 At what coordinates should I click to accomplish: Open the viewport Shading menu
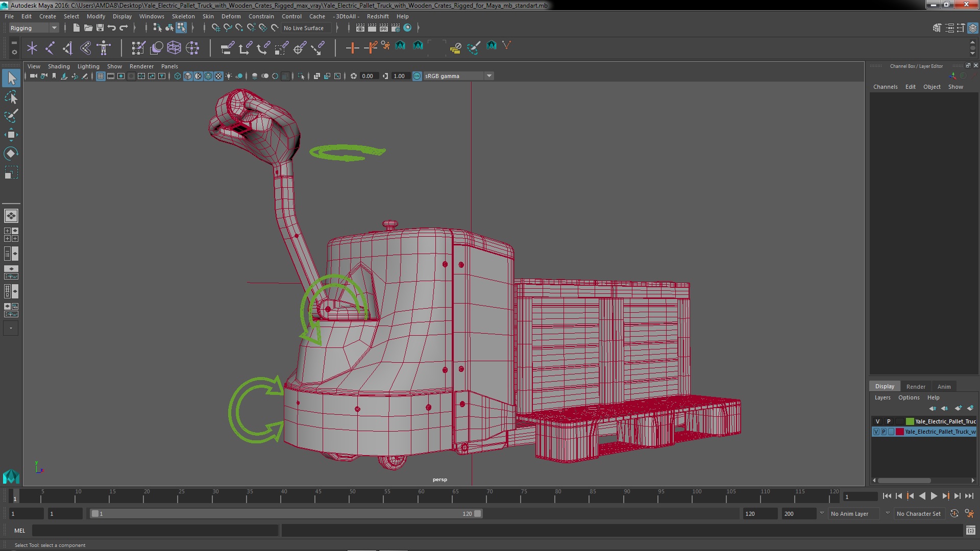coord(59,66)
